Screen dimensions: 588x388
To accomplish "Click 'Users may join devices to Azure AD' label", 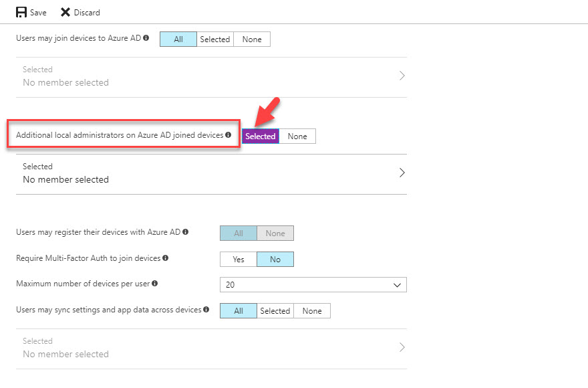I will [78, 38].
